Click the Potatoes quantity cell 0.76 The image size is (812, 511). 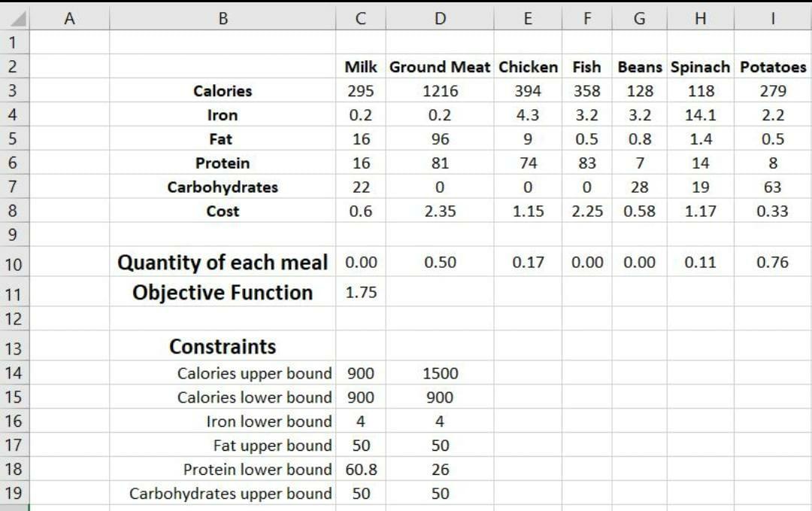[773, 263]
